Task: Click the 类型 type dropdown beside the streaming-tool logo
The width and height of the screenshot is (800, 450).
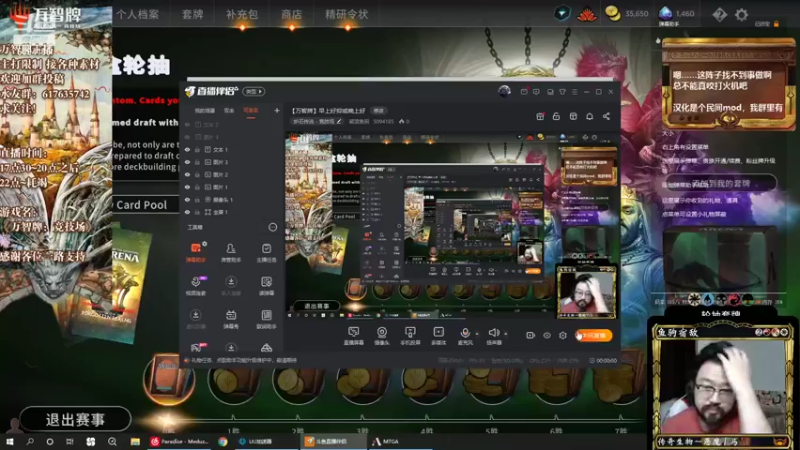Action: coord(254,91)
